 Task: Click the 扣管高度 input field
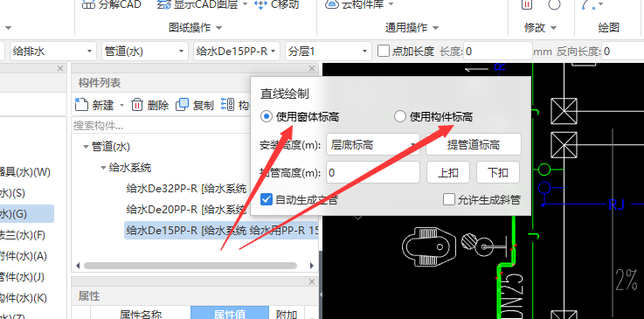[373, 172]
